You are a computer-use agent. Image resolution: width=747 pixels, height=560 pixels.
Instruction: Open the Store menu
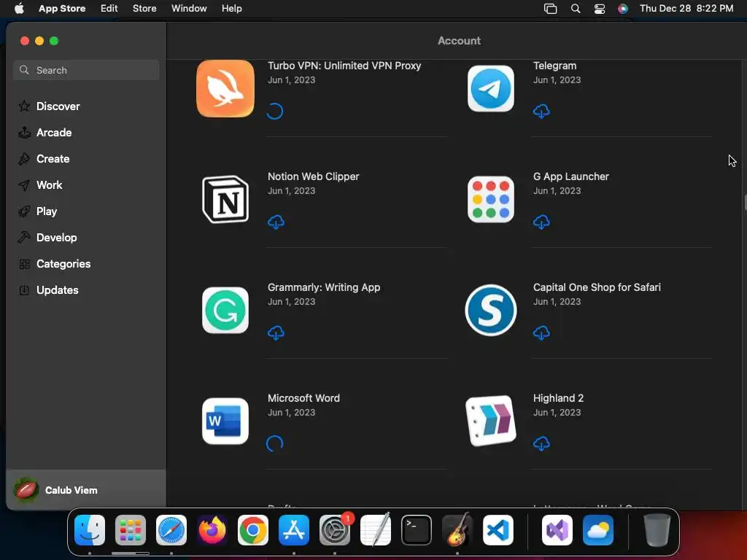click(x=144, y=9)
